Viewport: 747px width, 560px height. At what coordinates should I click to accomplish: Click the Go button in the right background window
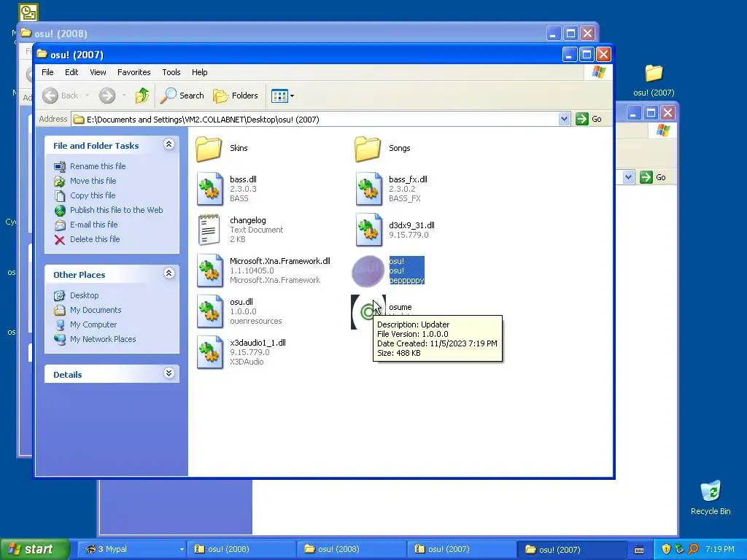coord(653,177)
